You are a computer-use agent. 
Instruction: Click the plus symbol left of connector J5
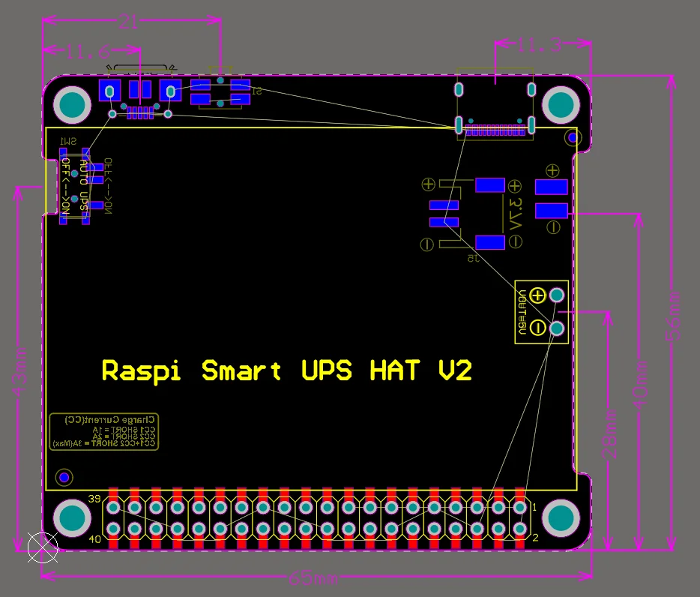[x=428, y=184]
